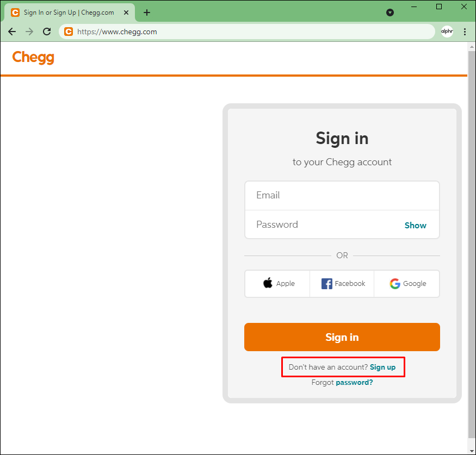Close the browser window

pyautogui.click(x=464, y=7)
